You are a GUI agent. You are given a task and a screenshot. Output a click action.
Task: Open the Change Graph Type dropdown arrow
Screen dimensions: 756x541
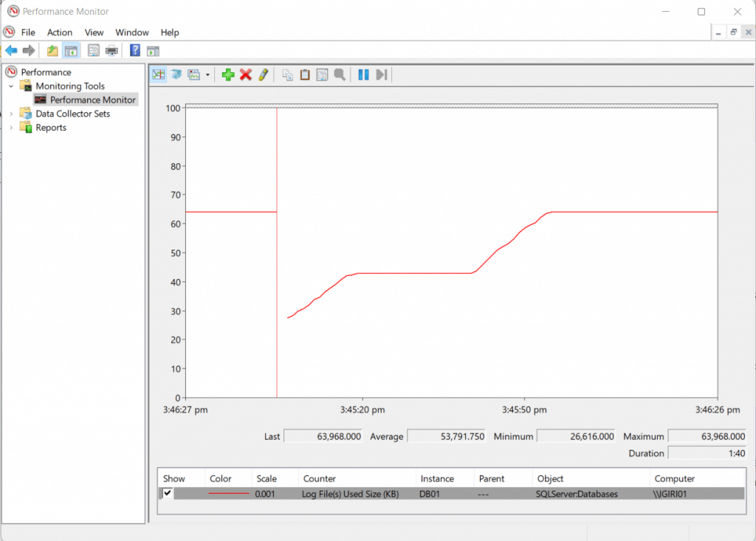pos(207,75)
